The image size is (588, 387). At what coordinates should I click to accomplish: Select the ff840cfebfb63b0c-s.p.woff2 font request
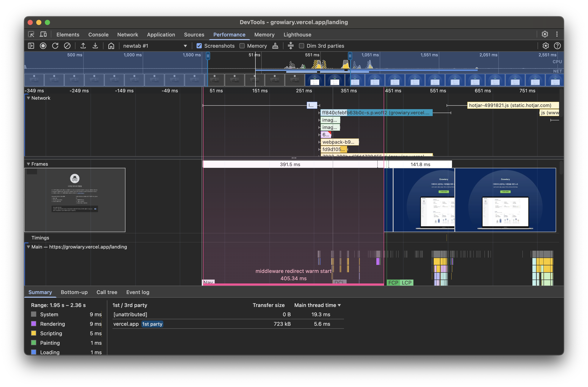tap(377, 113)
